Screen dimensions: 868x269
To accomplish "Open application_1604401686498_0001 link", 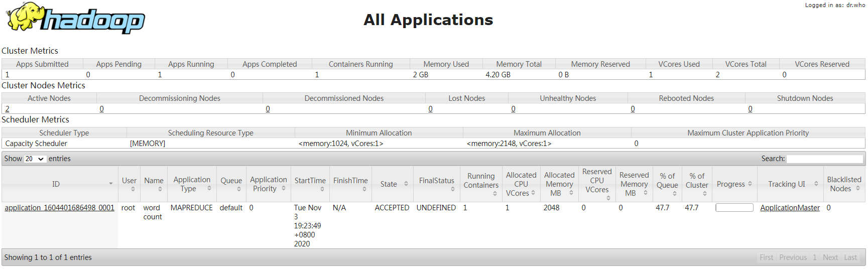I will [60, 208].
